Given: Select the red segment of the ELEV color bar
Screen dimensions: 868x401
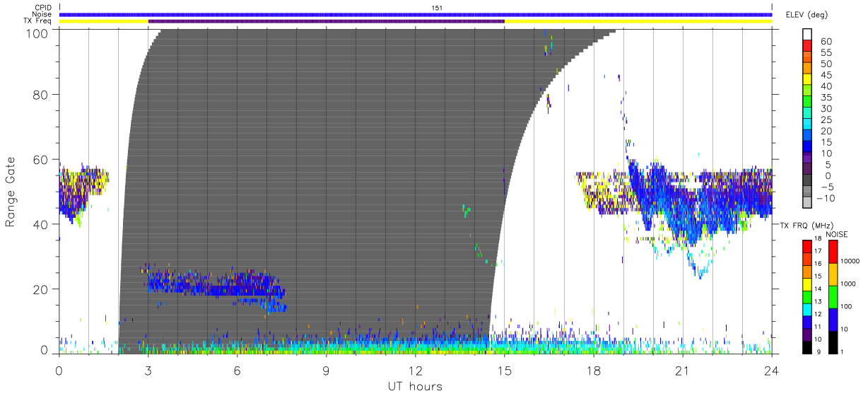Looking at the screenshot, I should [807, 45].
